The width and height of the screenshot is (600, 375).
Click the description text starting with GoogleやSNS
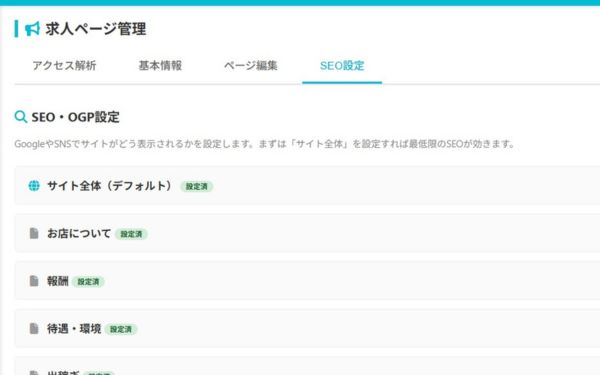point(265,144)
